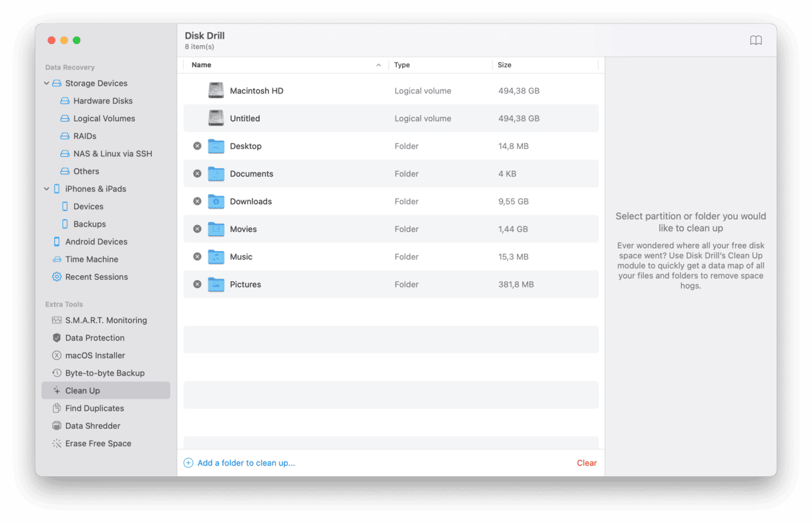Click the Android Devices phone icon

(x=57, y=242)
